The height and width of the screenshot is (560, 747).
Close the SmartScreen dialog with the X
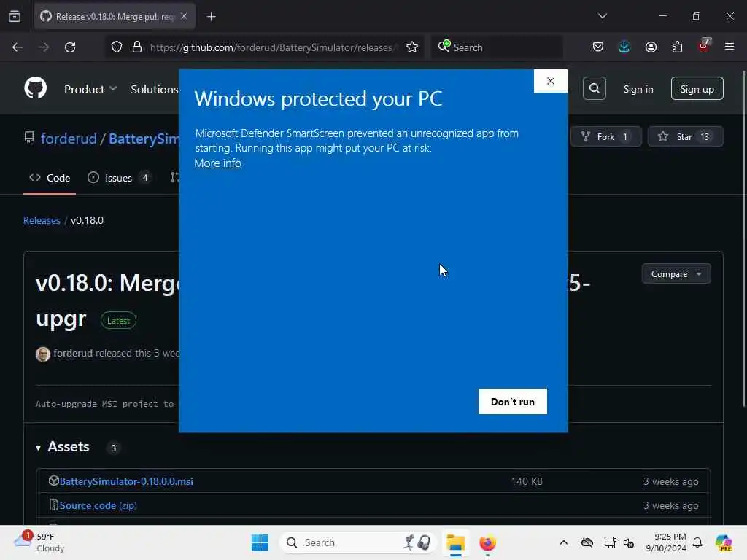550,81
